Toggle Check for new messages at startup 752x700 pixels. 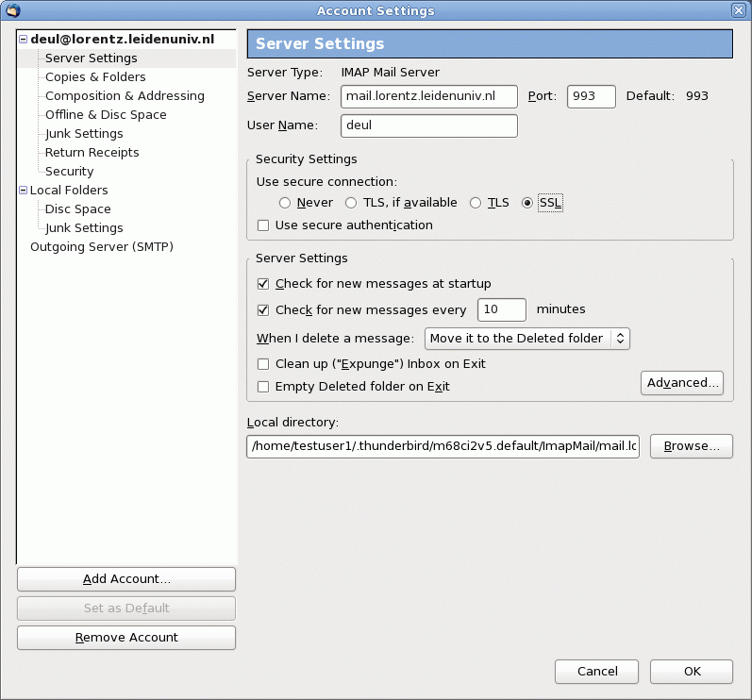(263, 284)
